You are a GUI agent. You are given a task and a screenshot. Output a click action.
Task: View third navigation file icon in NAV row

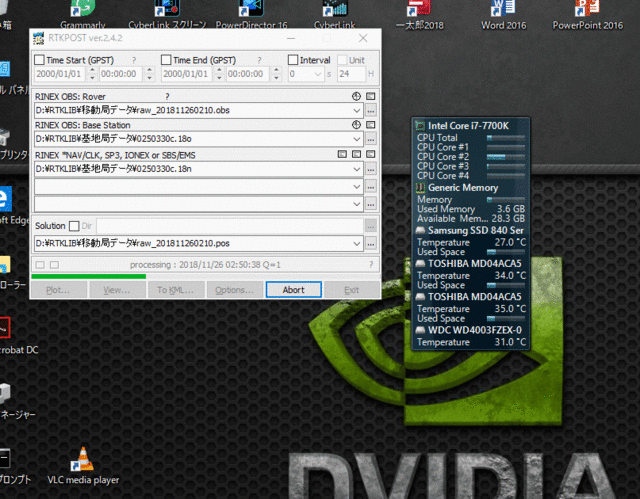coord(371,154)
